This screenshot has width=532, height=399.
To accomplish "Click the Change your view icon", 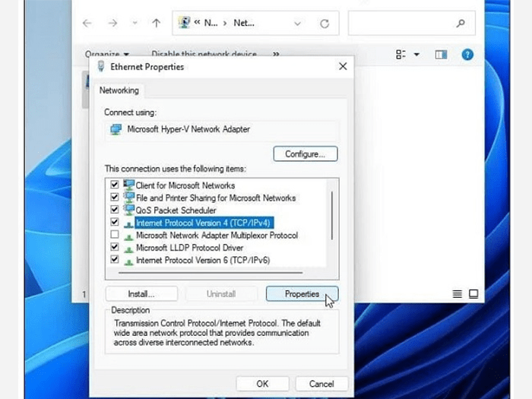I will click(x=401, y=54).
